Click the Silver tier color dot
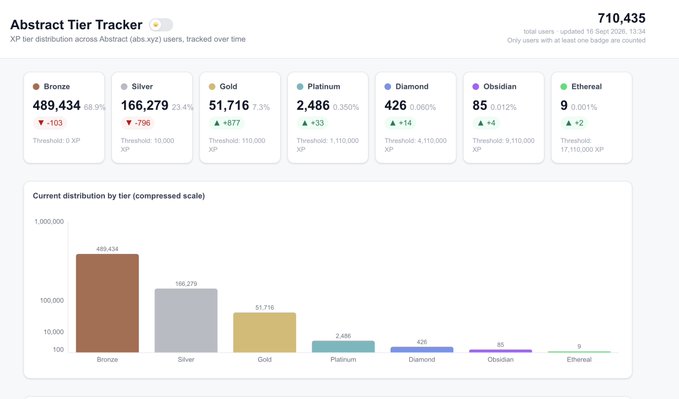 click(x=124, y=87)
